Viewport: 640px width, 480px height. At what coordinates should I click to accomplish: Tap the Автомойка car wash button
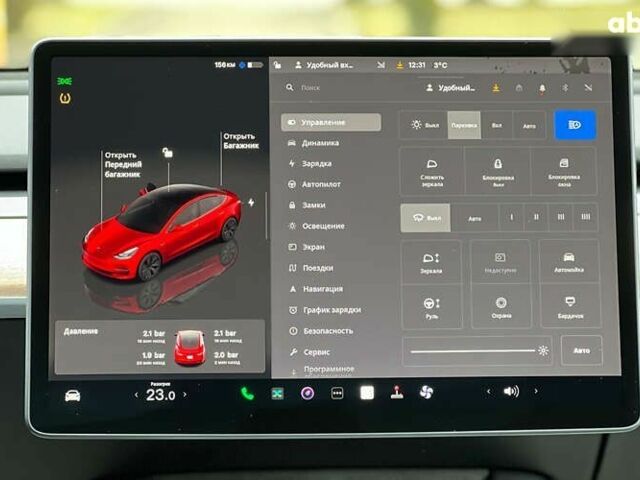[x=569, y=262]
